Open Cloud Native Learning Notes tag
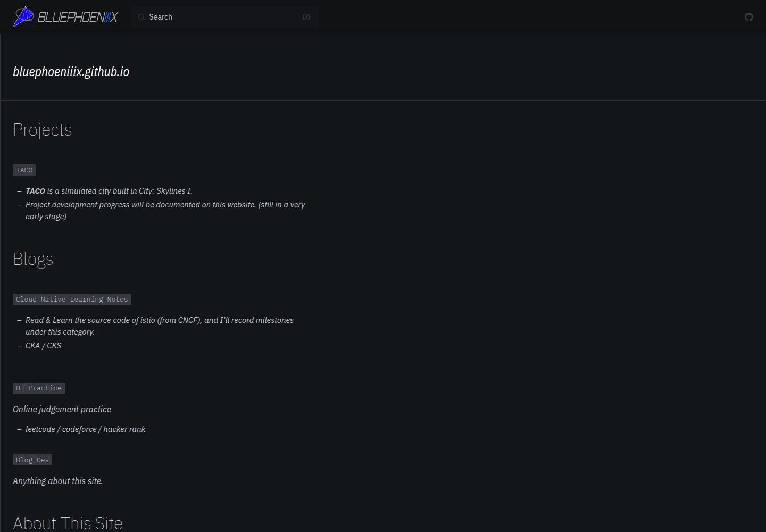The height and width of the screenshot is (532, 766). 72,300
